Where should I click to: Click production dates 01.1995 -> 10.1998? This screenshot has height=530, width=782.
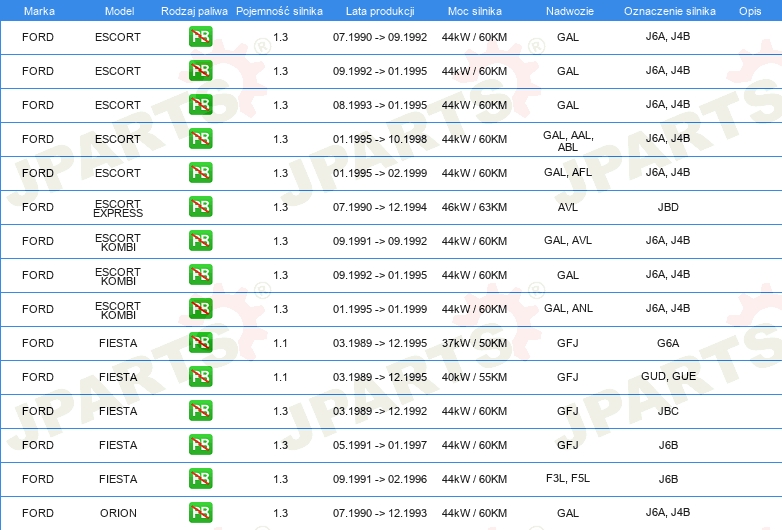(380, 139)
